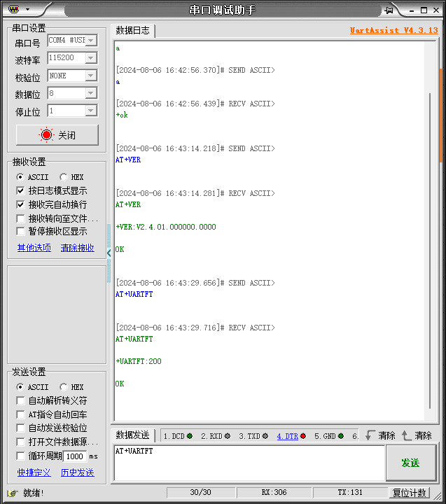Open the app menu icon in title bar
446x504 pixels.
pos(13,10)
